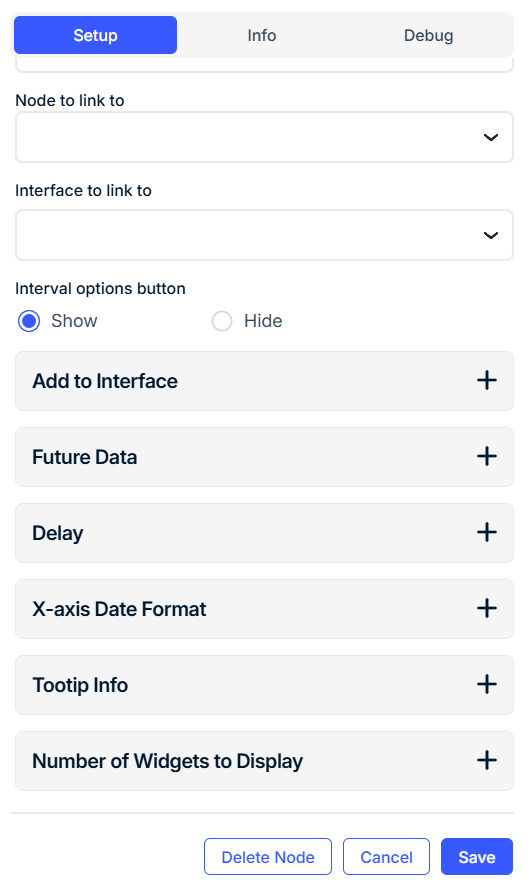Screen dimensions: 530x882
Task: Switch to the Debug tab
Action: 428,35
